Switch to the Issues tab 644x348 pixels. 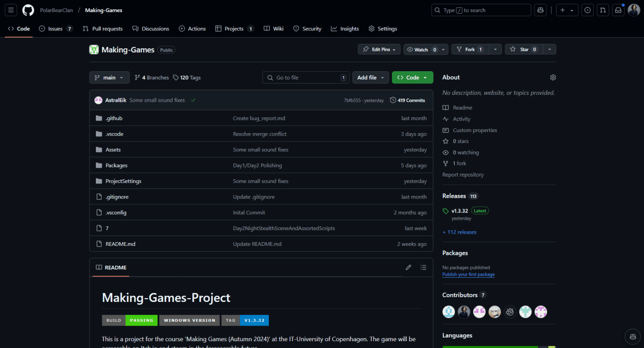55,29
